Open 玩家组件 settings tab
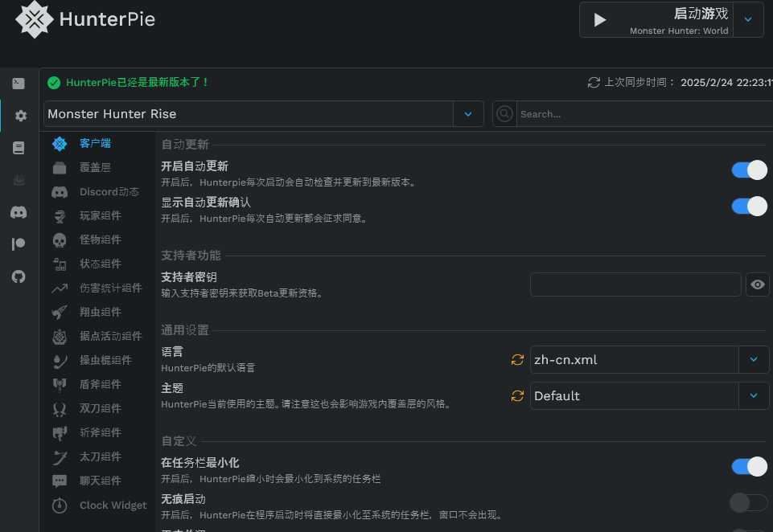This screenshot has width=773, height=532. [x=97, y=215]
